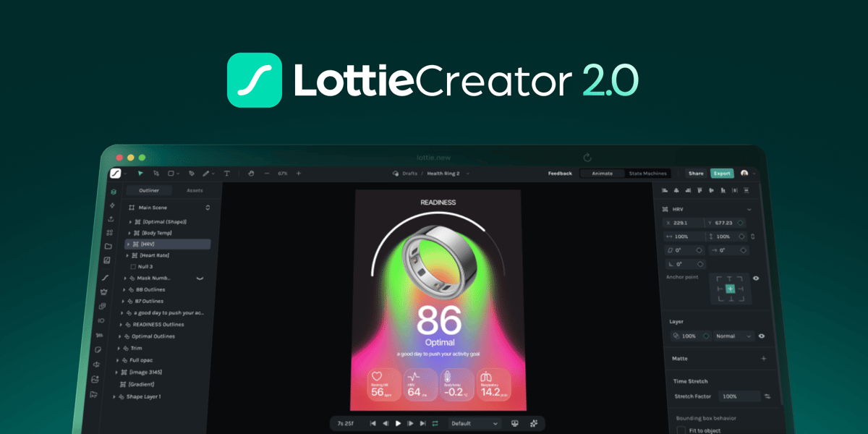Step forward one frame
The width and height of the screenshot is (868, 434).
click(x=410, y=423)
